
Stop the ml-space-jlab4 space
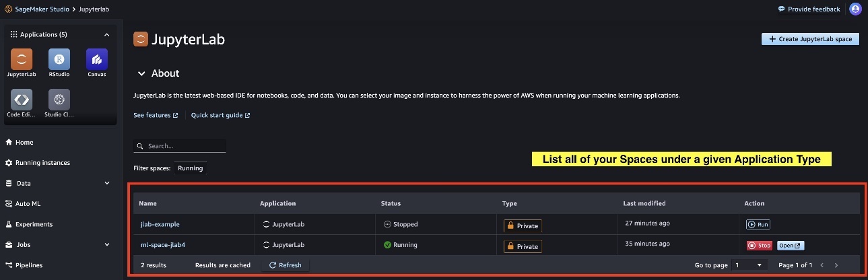760,246
